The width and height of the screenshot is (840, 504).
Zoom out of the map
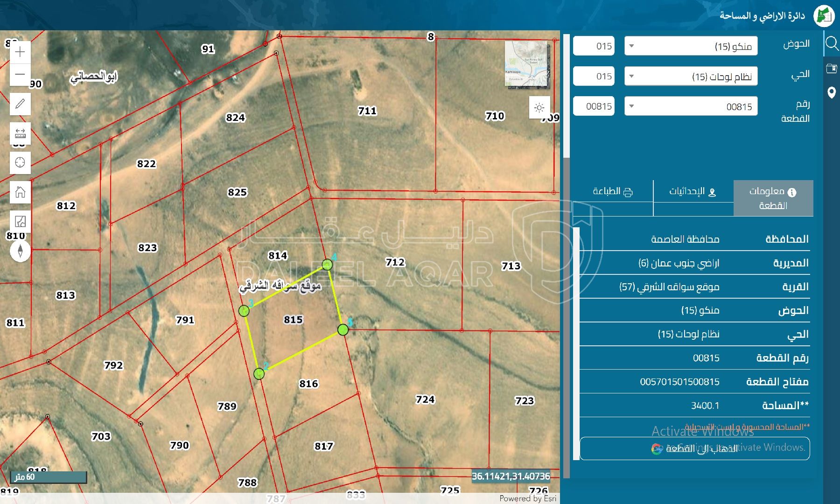click(x=20, y=74)
